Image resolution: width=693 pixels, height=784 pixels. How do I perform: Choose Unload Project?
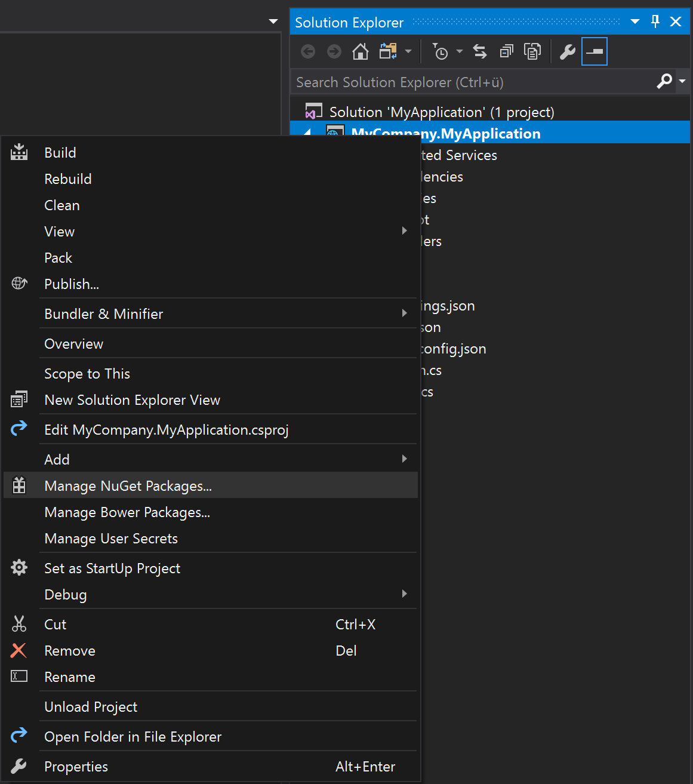[91, 707]
